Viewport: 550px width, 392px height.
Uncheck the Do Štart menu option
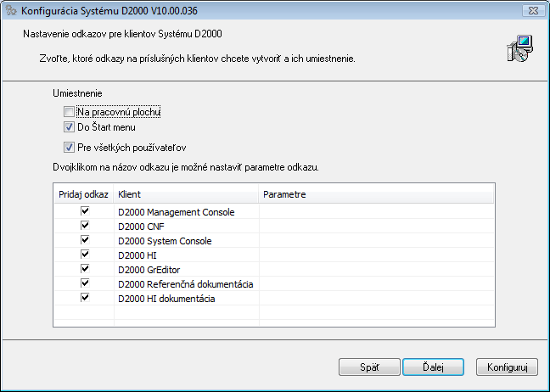[x=69, y=127]
